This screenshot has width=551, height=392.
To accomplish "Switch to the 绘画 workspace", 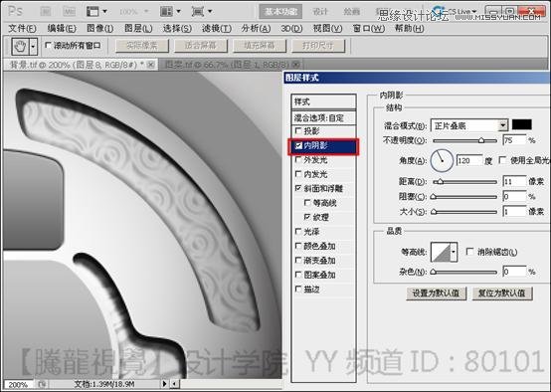I will click(x=351, y=12).
